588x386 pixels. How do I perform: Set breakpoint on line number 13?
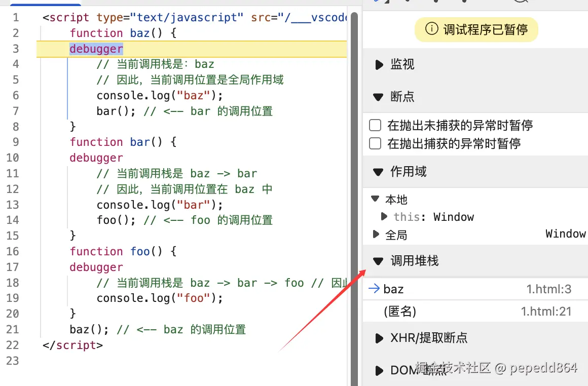(12, 205)
